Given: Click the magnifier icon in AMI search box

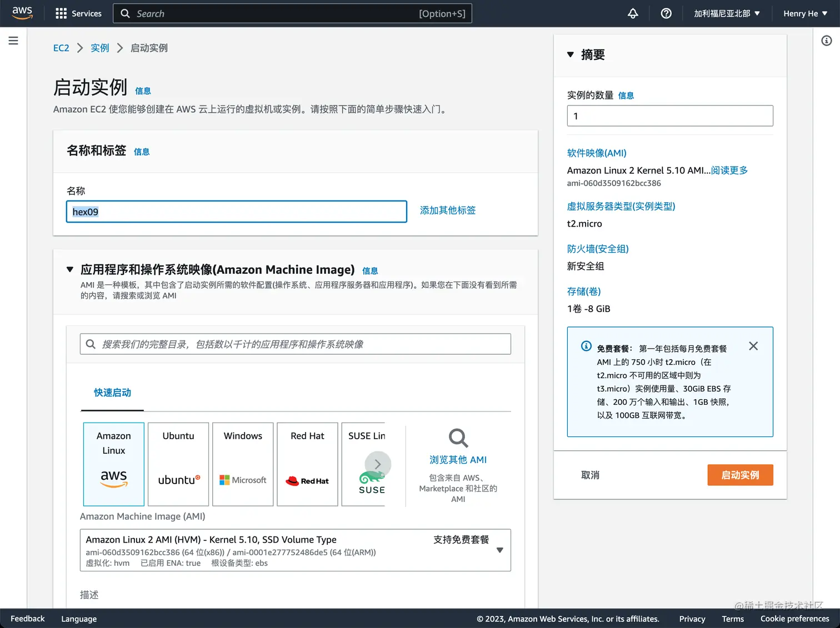Looking at the screenshot, I should [x=91, y=344].
